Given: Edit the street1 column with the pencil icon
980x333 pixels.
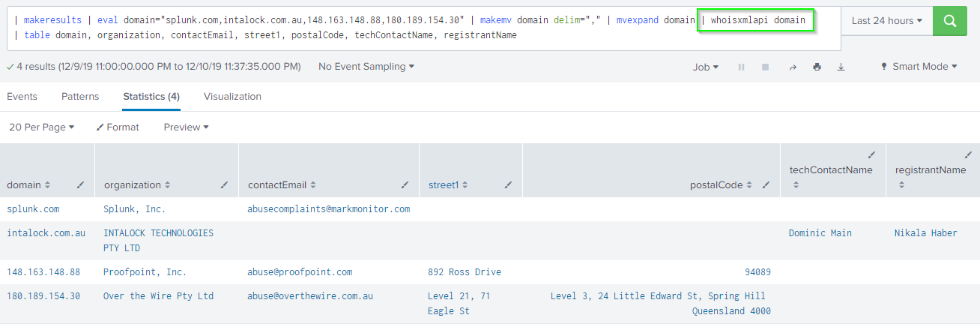Looking at the screenshot, I should coord(508,184).
